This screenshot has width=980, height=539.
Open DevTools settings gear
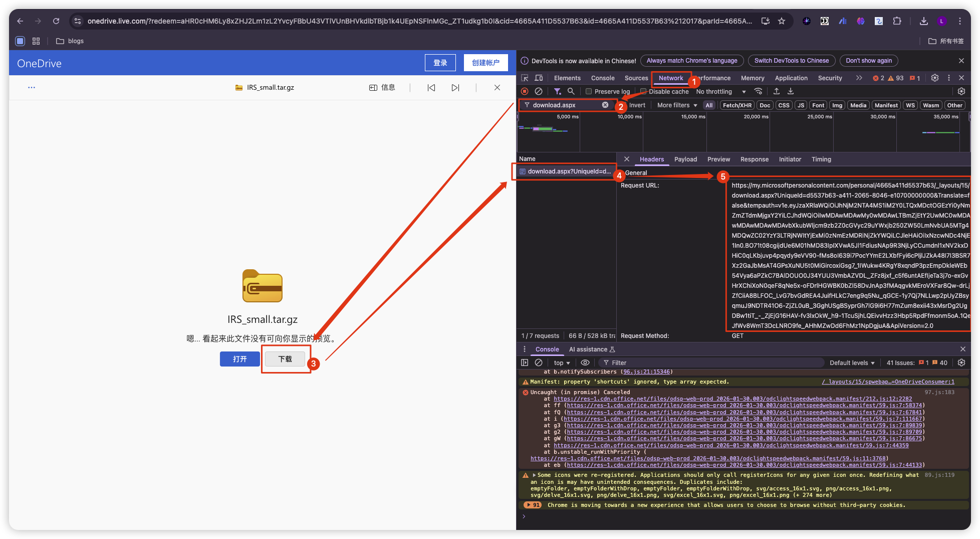(935, 78)
